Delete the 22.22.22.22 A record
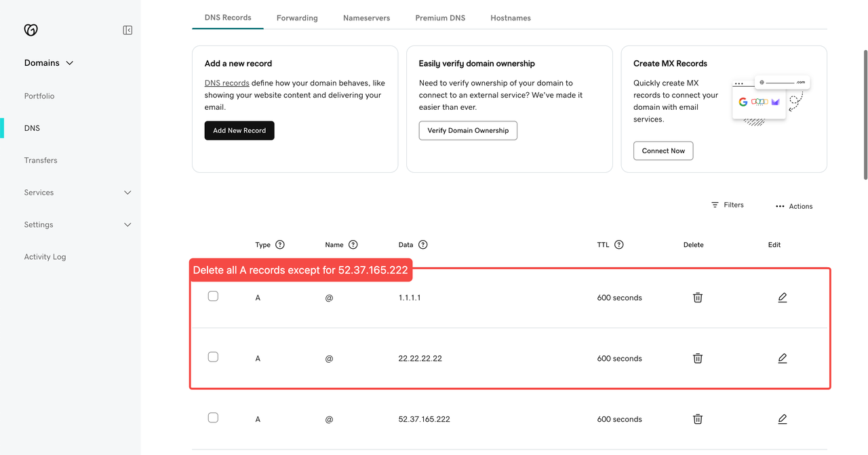 coord(697,358)
